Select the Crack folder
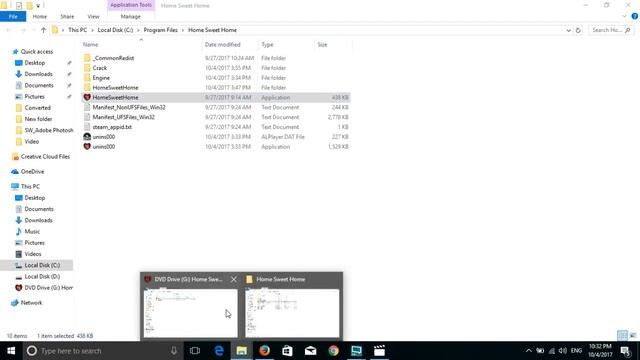Viewport: 640px width, 360px height. (x=100, y=68)
